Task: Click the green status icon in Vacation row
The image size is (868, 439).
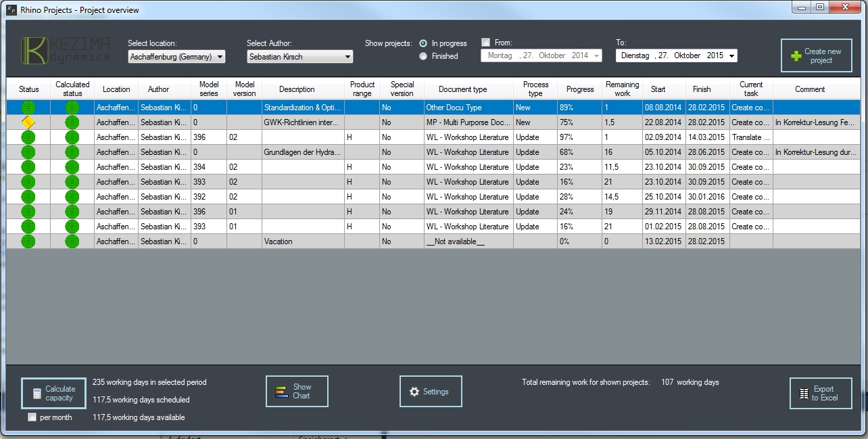Action: click(28, 241)
